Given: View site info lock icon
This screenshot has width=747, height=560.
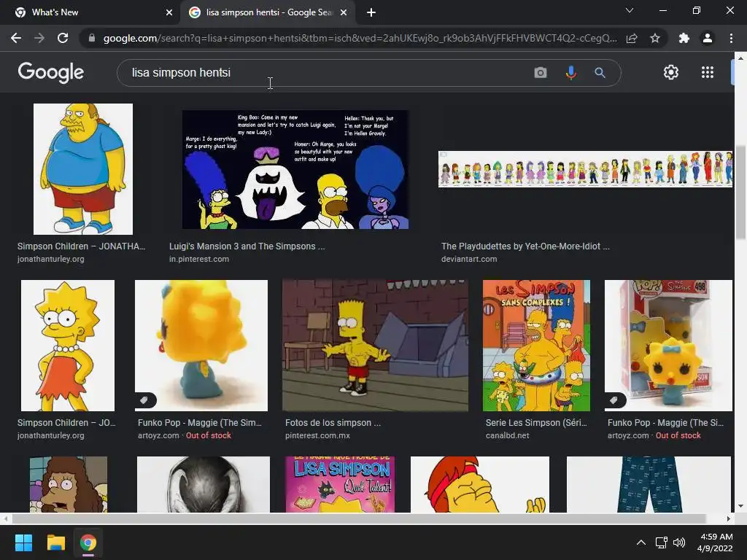Looking at the screenshot, I should 92,38.
